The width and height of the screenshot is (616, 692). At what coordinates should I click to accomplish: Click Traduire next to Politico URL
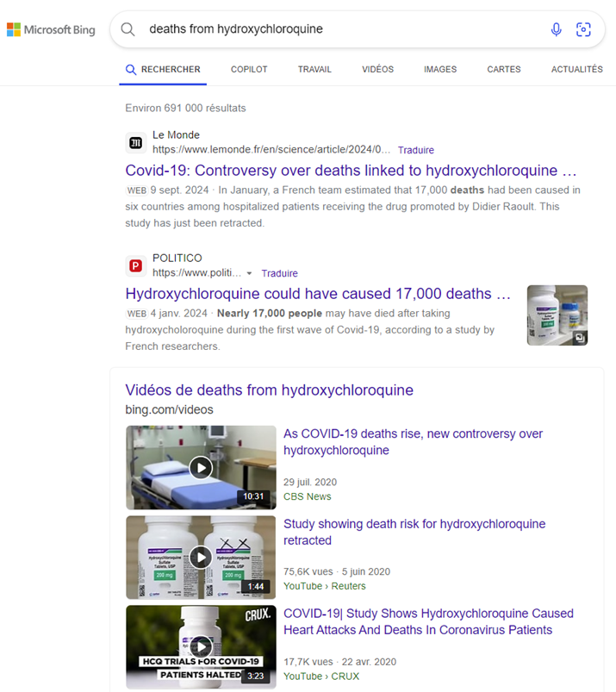tap(279, 273)
